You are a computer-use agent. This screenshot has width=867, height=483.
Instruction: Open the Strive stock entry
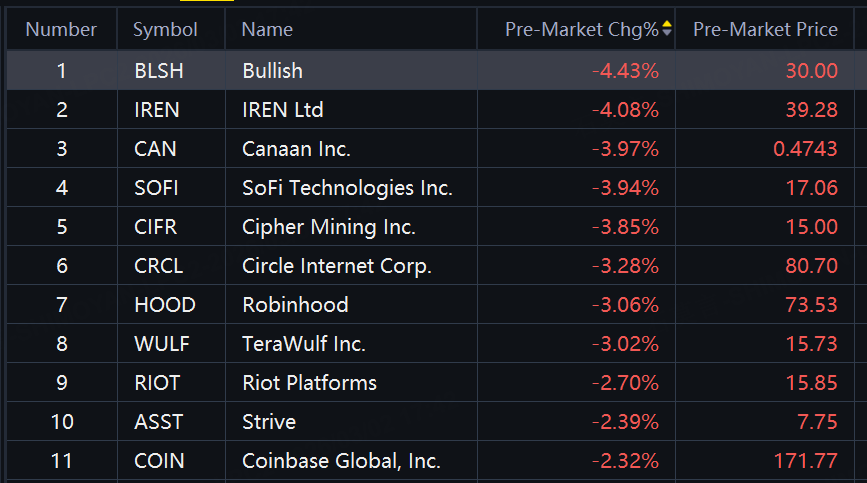tap(269, 422)
